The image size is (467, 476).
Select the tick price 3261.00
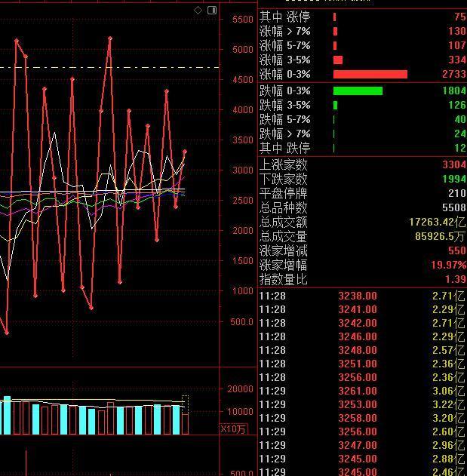point(358,391)
